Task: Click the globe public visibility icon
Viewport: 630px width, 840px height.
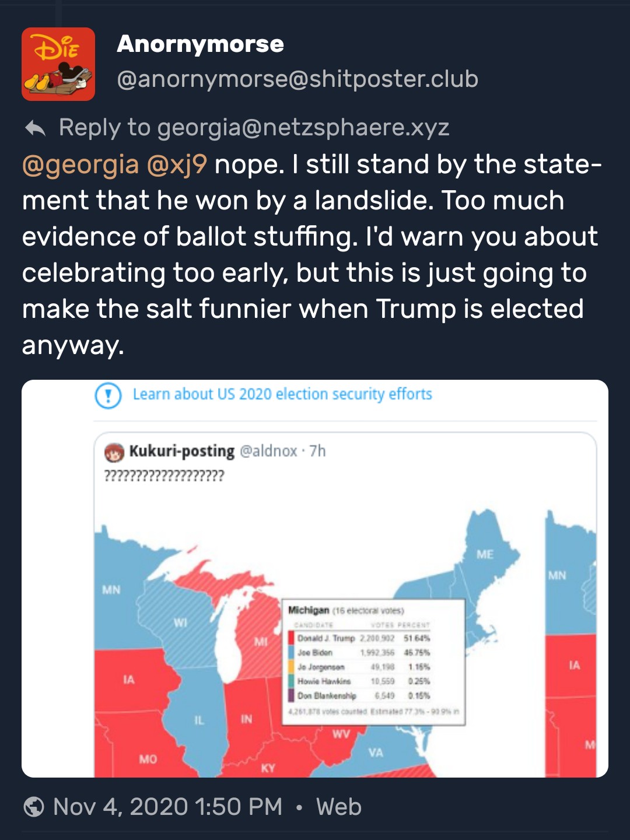Action: (x=34, y=807)
